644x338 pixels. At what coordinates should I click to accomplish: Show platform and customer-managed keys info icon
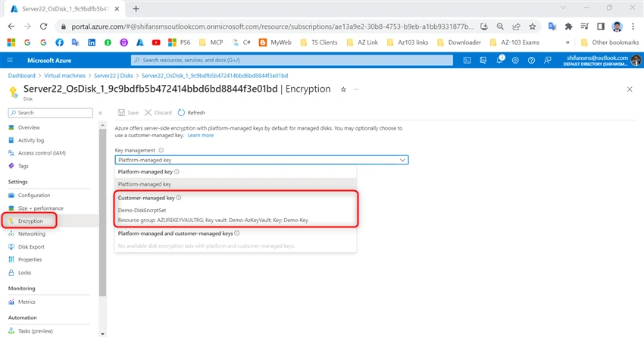[x=237, y=233]
